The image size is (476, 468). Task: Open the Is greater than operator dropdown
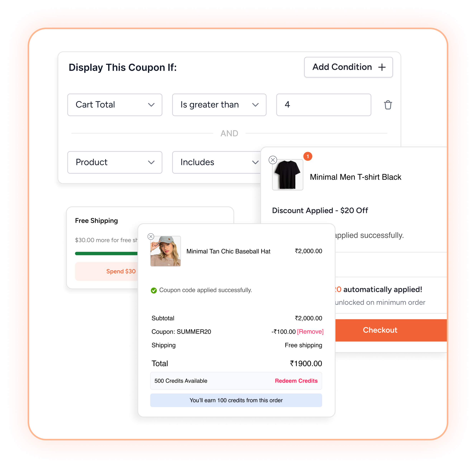pos(219,105)
